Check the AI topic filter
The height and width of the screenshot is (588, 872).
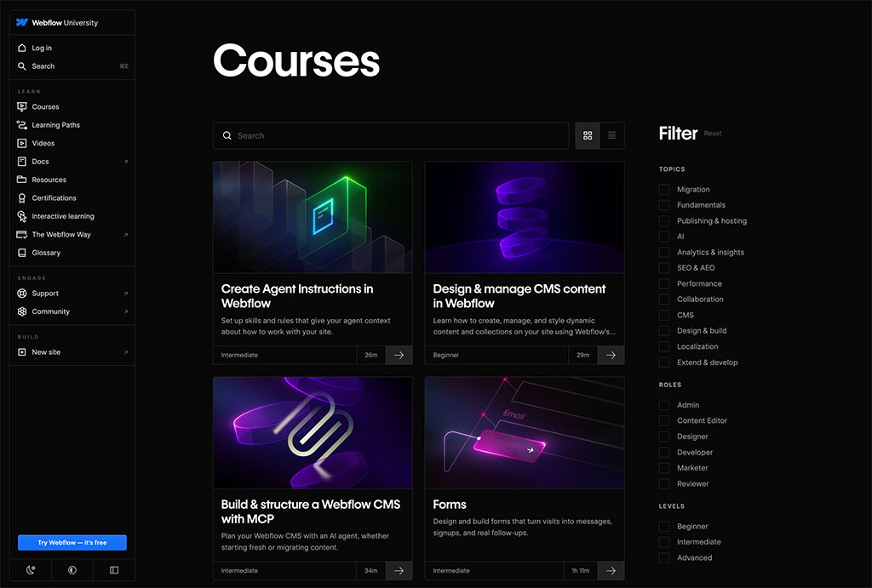coord(664,237)
